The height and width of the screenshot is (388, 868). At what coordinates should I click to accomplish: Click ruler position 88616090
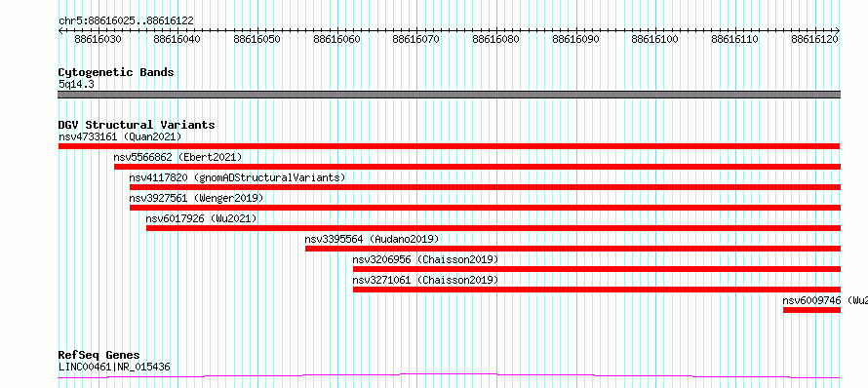pyautogui.click(x=575, y=40)
